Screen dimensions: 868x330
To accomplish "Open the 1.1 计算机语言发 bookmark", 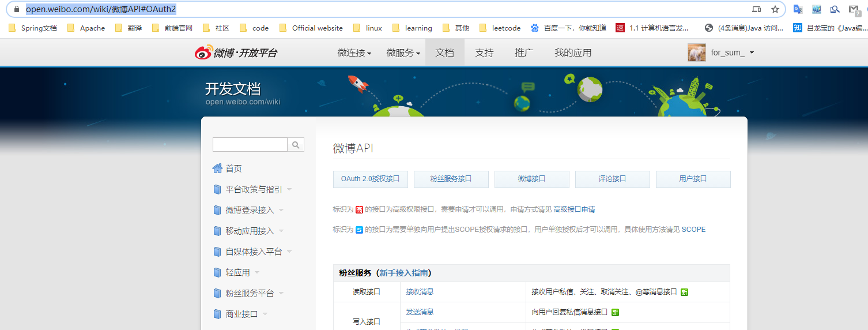I will pyautogui.click(x=652, y=28).
